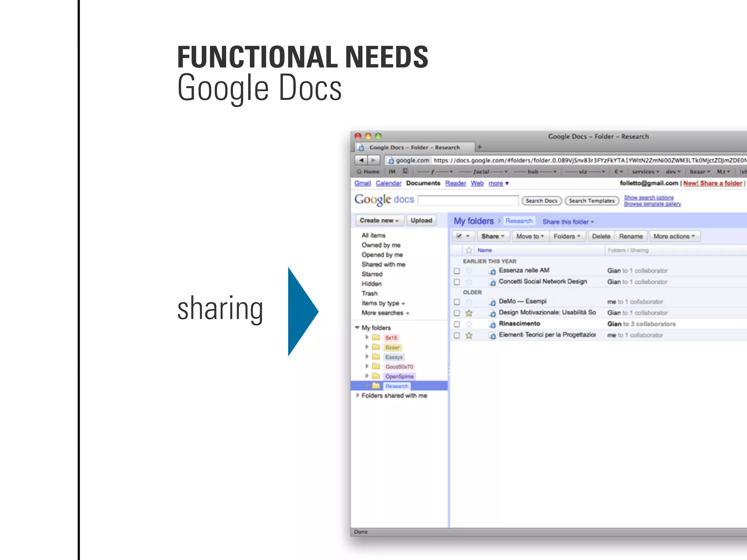Open the Reader link
The width and height of the screenshot is (747, 560).
coord(456,183)
